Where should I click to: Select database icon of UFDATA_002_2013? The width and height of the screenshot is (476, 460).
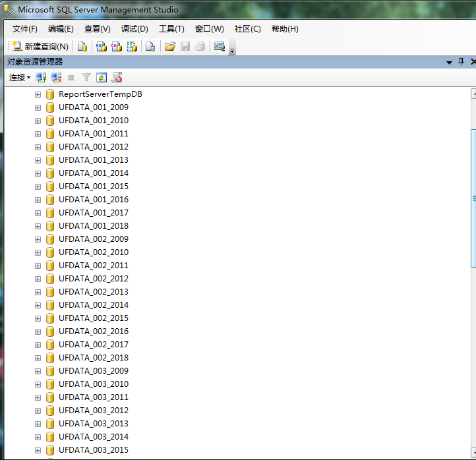[50, 292]
